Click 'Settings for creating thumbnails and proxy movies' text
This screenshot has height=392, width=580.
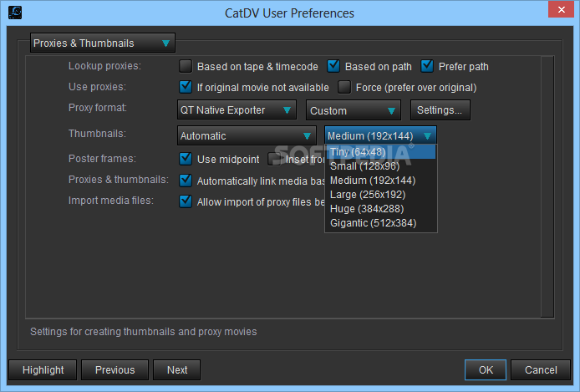pyautogui.click(x=143, y=331)
